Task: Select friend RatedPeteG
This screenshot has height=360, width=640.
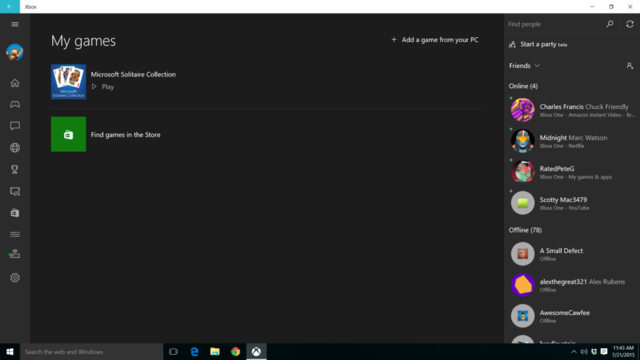Action: (571, 172)
